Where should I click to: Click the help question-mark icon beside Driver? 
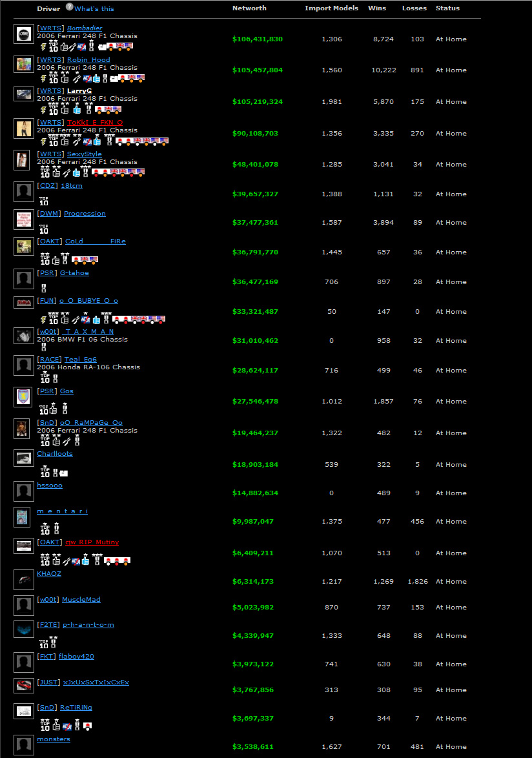pos(69,7)
